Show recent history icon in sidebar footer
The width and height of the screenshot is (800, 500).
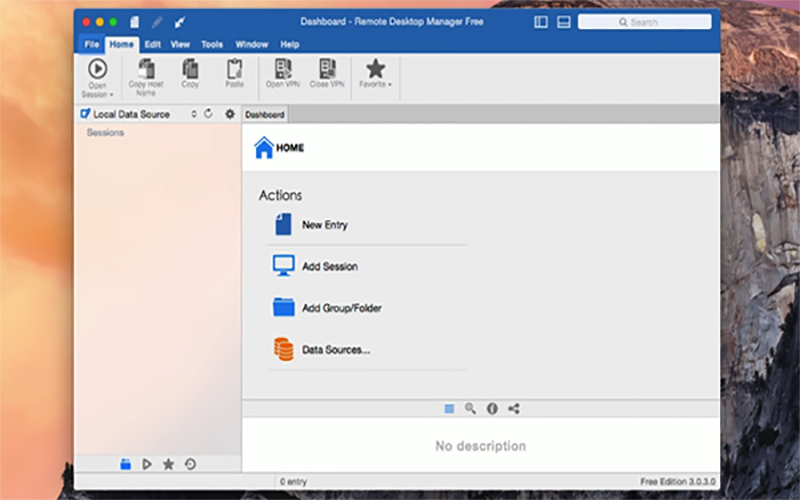click(x=190, y=464)
